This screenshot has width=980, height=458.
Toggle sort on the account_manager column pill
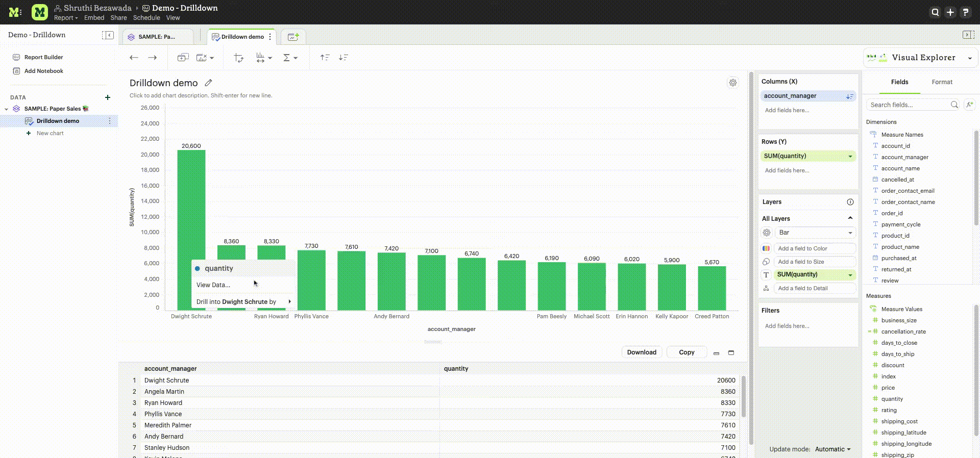(x=849, y=96)
